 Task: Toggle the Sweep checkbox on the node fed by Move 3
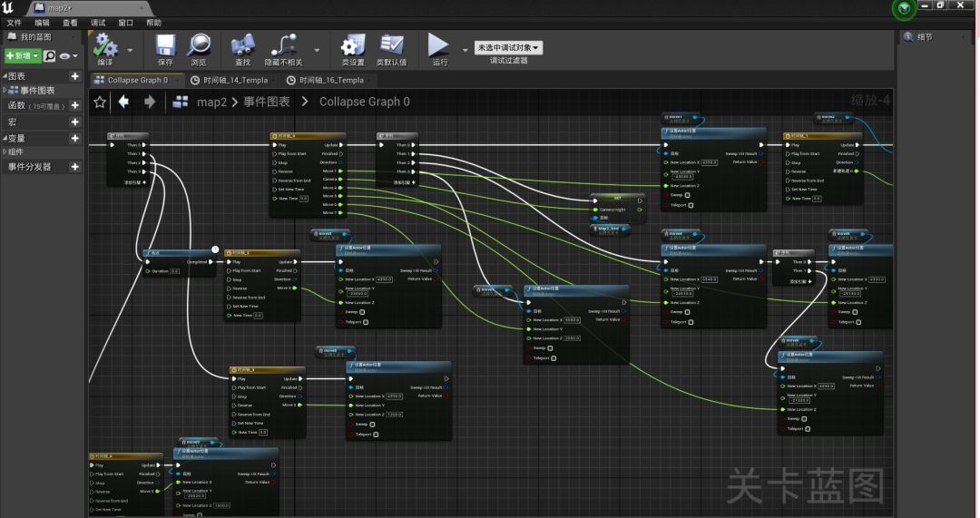(363, 312)
